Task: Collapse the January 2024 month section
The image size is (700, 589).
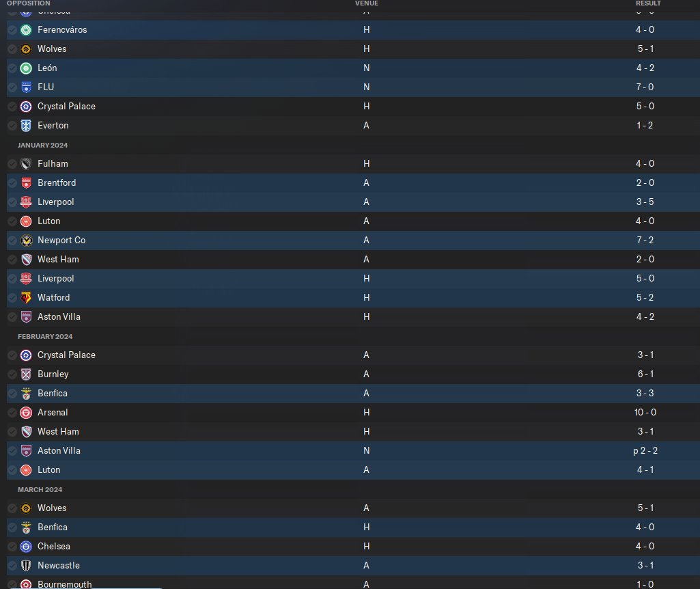Action: (43, 145)
